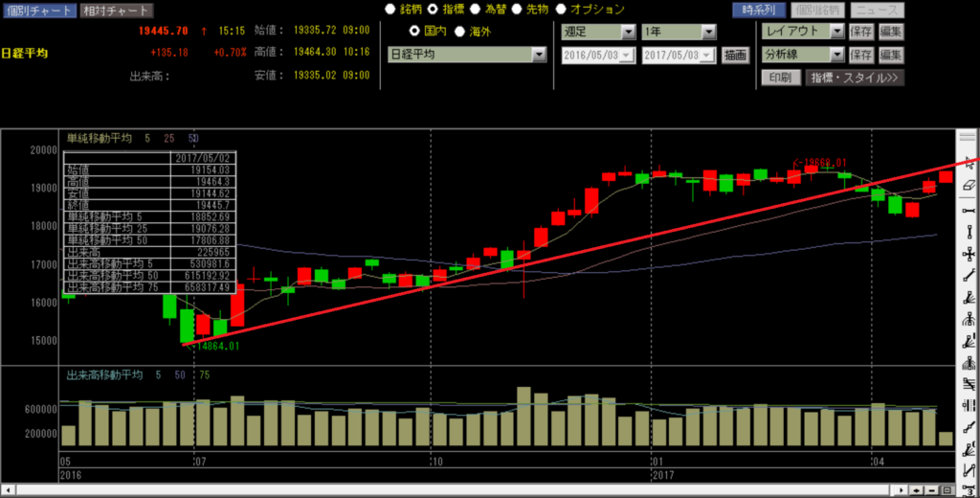Pick the horizontal line drawing tool
Screen dimensions: 980x498
(969, 209)
